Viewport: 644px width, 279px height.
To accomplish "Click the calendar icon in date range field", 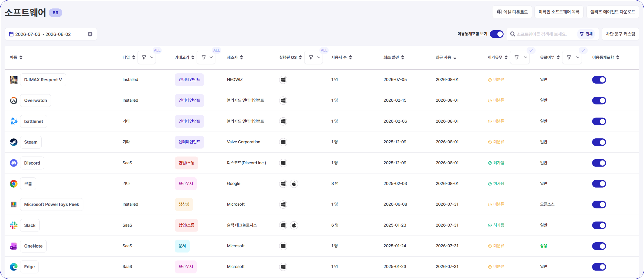I will click(x=11, y=34).
